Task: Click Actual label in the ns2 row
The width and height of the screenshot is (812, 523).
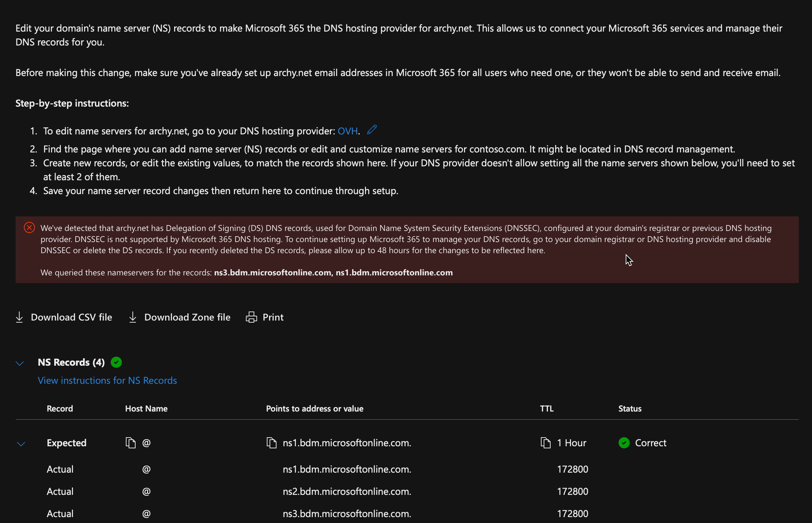Action: pyautogui.click(x=60, y=491)
